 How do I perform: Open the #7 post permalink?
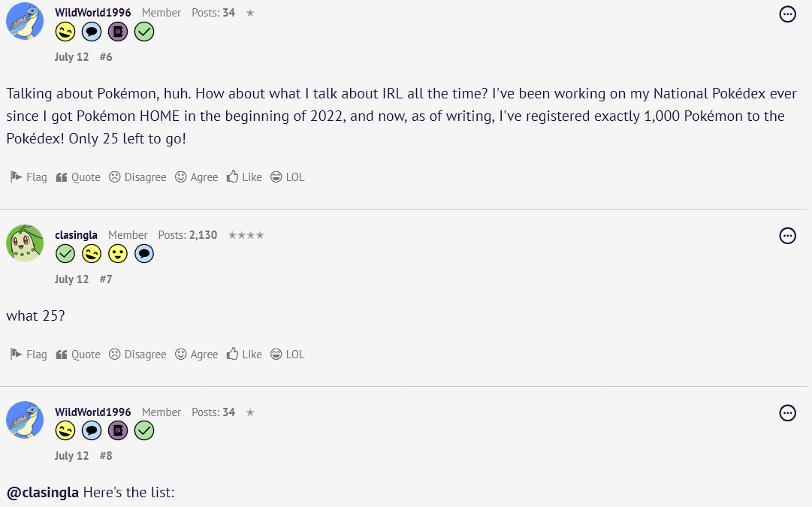[x=105, y=279]
